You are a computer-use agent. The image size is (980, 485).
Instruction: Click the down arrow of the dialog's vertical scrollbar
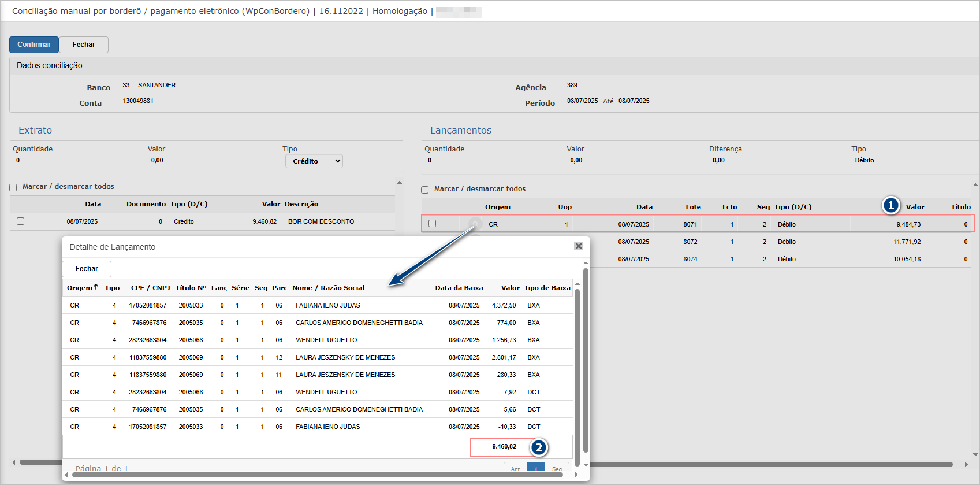tap(586, 465)
